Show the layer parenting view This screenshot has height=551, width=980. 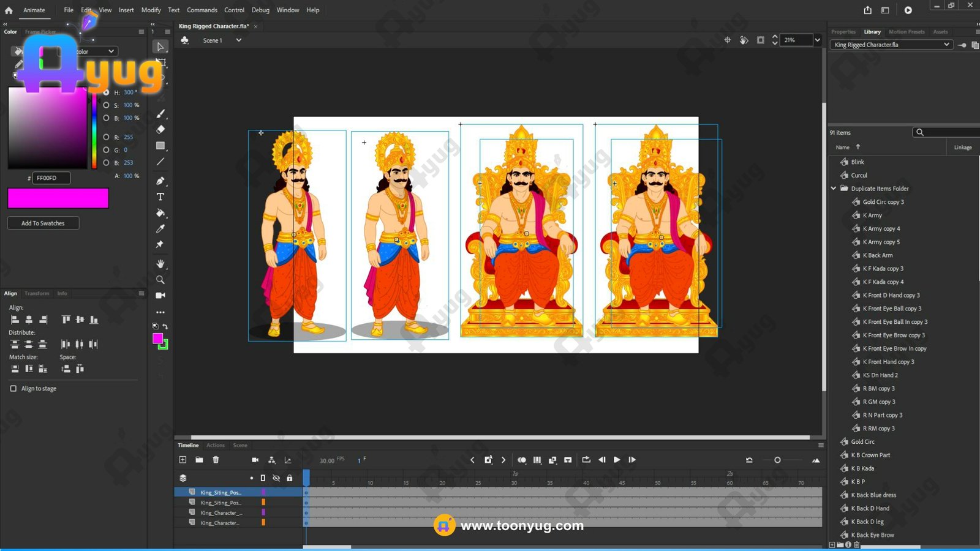point(272,460)
